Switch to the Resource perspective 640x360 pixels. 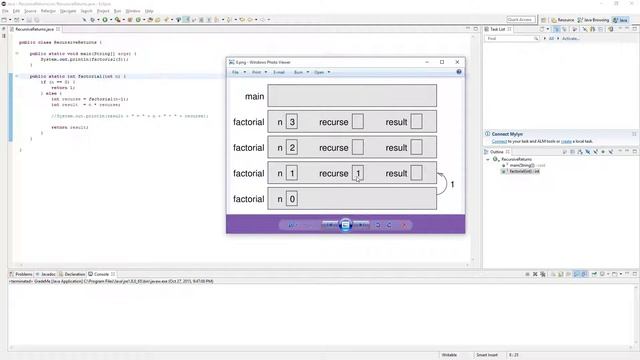tap(562, 20)
